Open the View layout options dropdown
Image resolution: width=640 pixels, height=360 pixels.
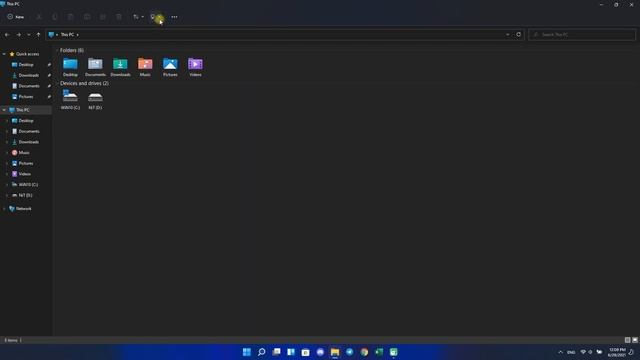(156, 17)
